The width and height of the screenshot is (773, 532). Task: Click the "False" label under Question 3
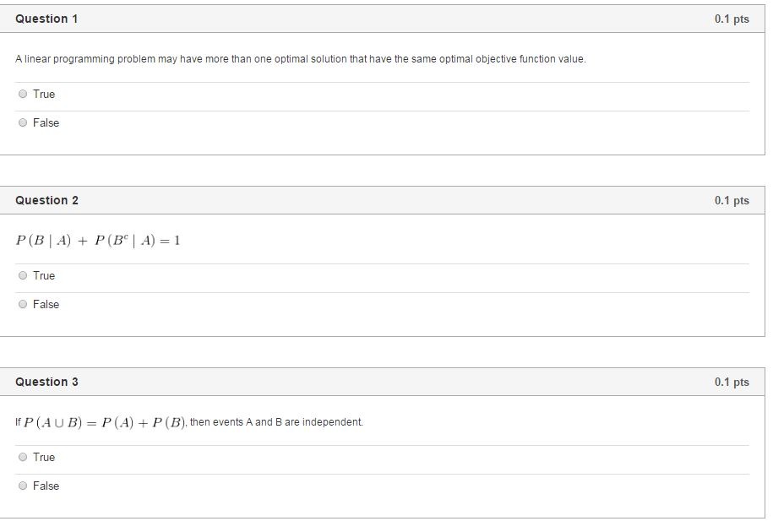click(x=46, y=486)
